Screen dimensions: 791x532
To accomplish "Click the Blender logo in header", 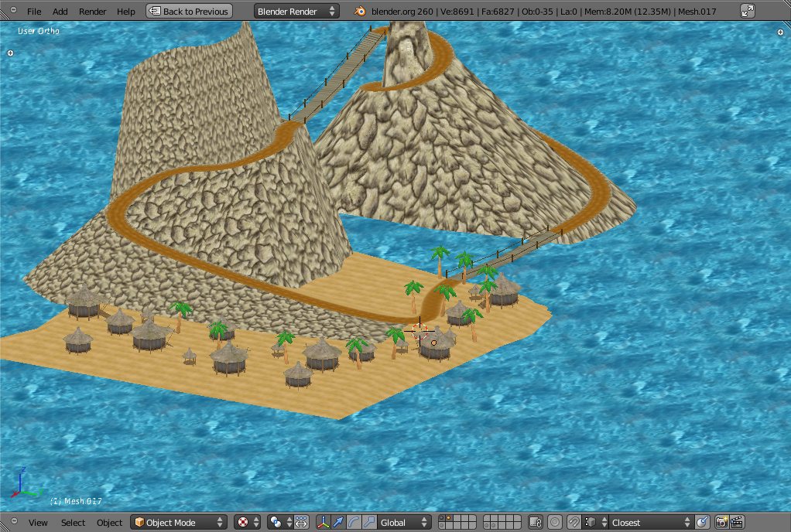I will 360,12.
